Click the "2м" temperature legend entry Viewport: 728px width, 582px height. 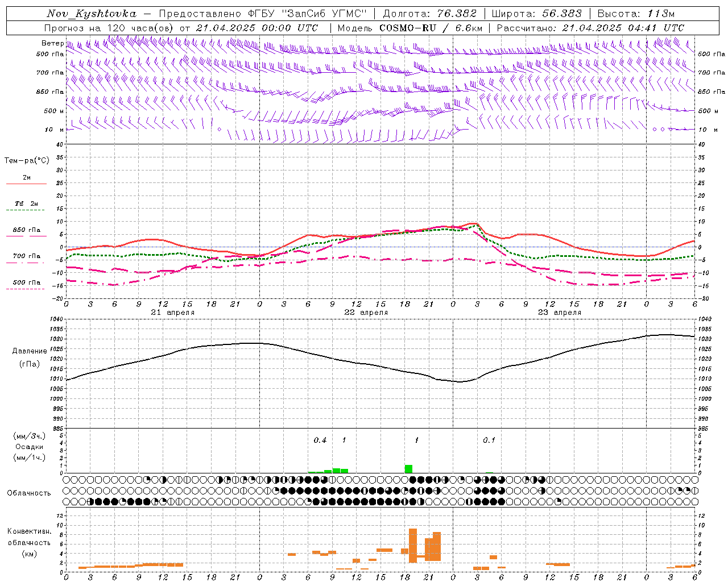[27, 177]
